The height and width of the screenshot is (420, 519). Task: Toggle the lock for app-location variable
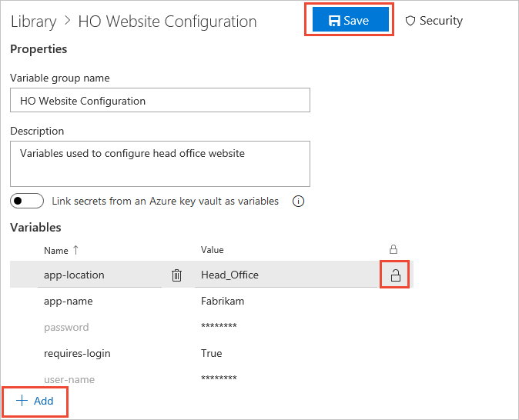(396, 275)
